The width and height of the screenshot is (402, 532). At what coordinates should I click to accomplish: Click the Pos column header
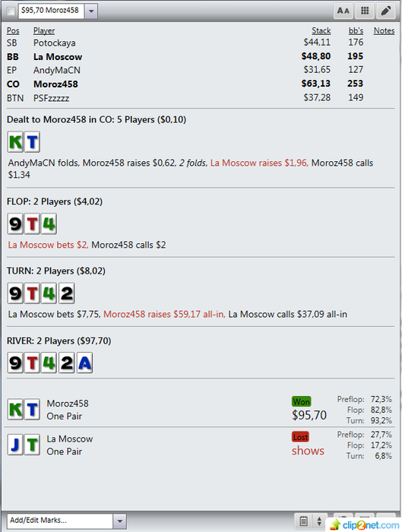(x=13, y=30)
